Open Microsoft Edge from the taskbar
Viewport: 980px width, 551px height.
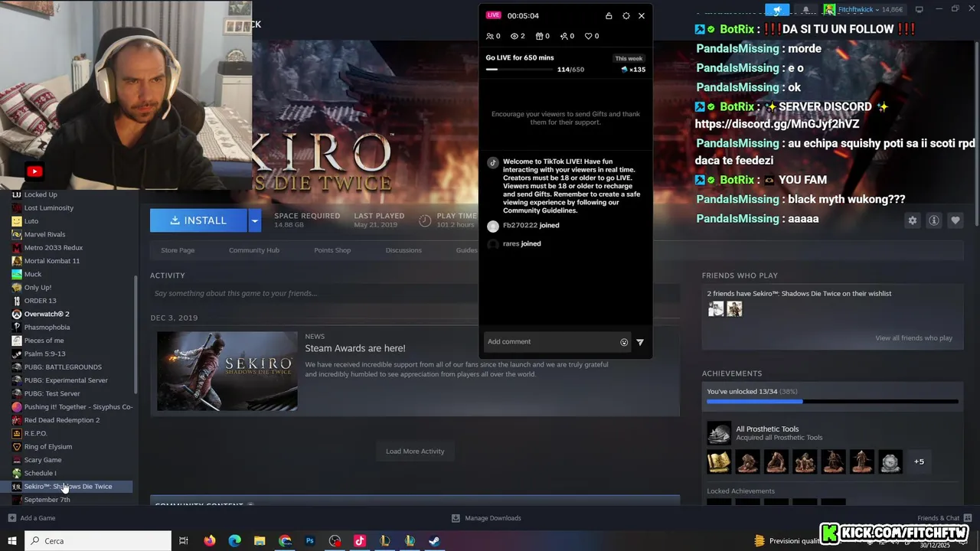235,541
